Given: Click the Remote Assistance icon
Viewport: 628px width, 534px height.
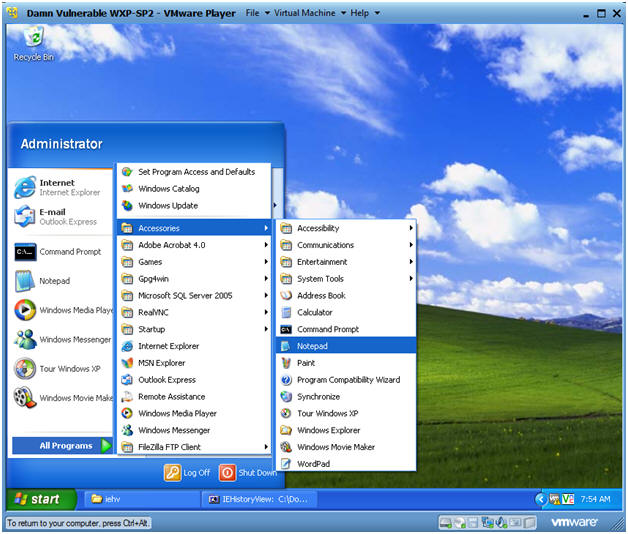Looking at the screenshot, I should [127, 397].
